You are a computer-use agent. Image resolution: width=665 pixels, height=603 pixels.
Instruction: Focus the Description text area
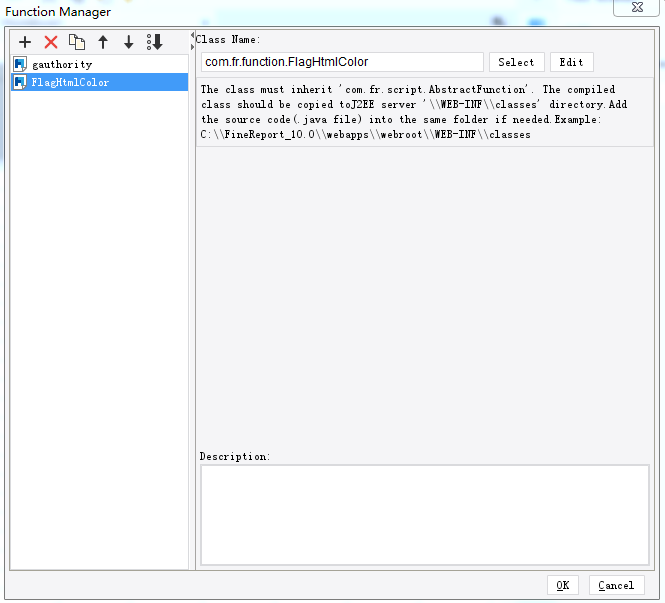click(x=425, y=515)
